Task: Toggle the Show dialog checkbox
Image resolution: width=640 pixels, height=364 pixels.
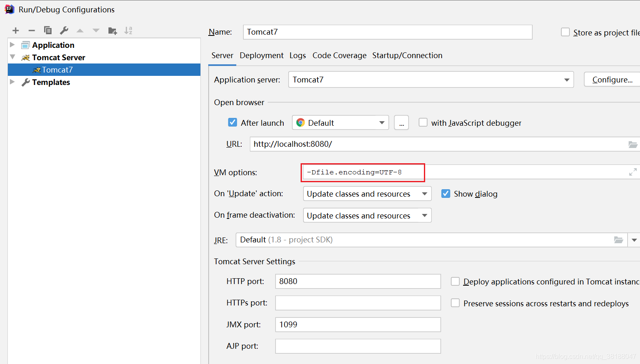Action: pos(446,194)
